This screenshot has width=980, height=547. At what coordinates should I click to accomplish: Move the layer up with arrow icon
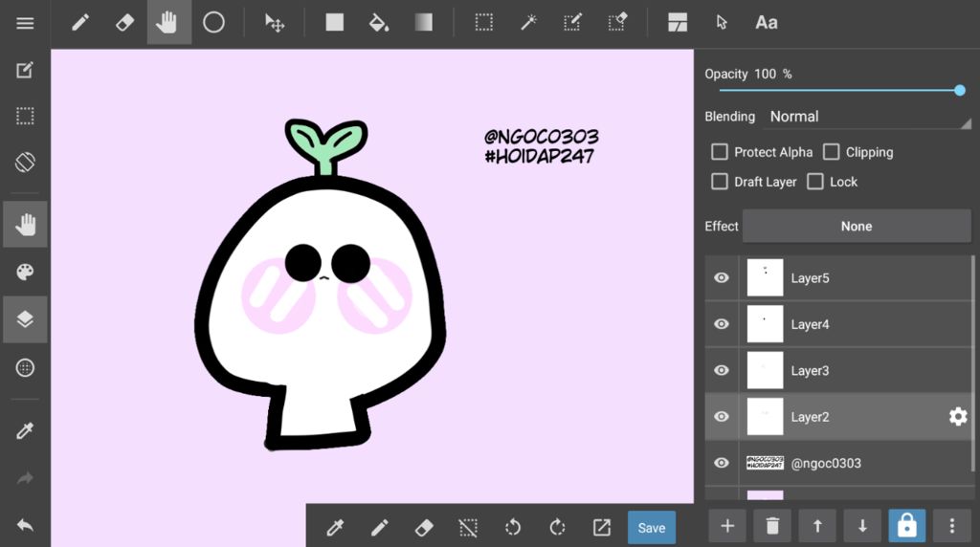pos(817,526)
